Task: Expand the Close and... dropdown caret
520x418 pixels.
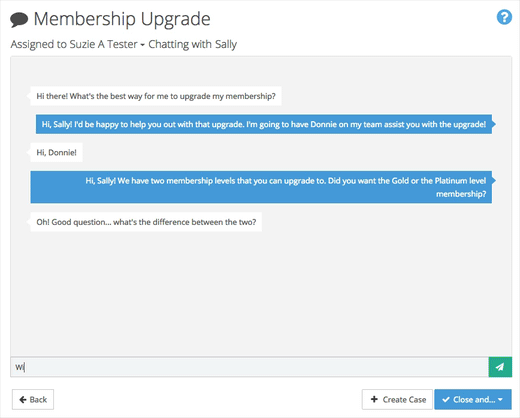Action: coord(500,399)
